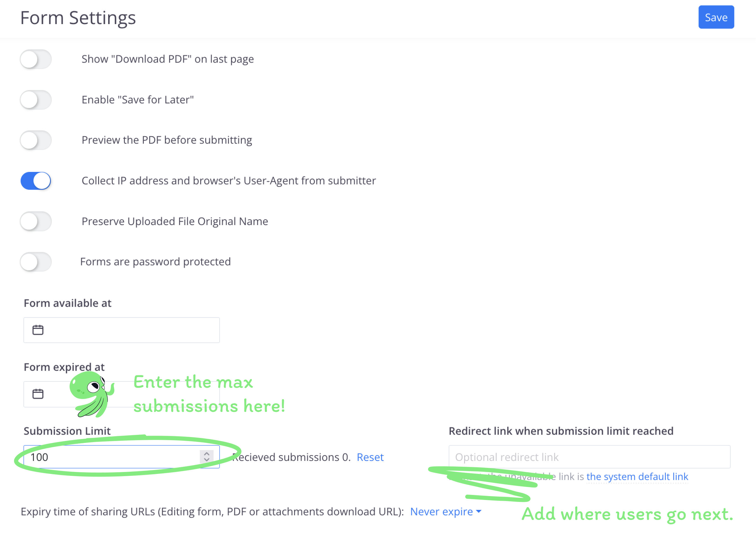Viewport: 756px width, 547px height.
Task: Click calendar icon in Form available at
Action: tap(38, 330)
